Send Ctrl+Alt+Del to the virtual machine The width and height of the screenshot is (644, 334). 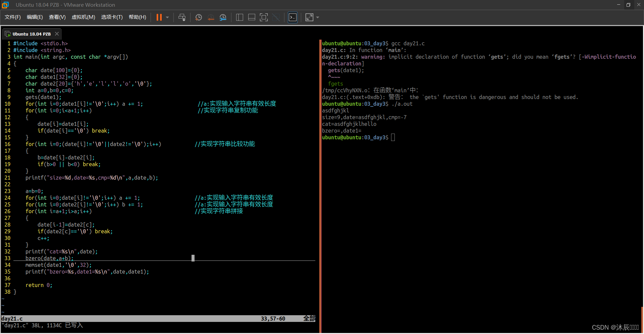coord(182,17)
